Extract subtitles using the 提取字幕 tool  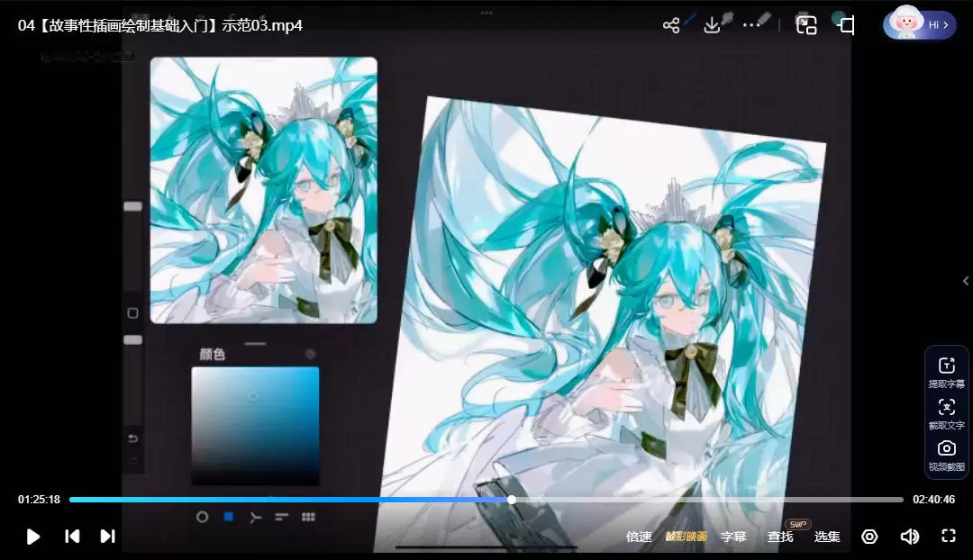[947, 372]
